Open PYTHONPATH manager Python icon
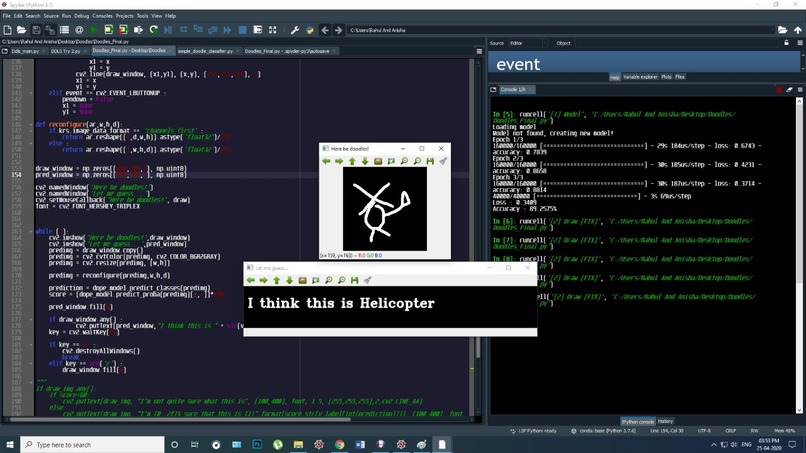Image resolution: width=806 pixels, height=453 pixels. 309,30
